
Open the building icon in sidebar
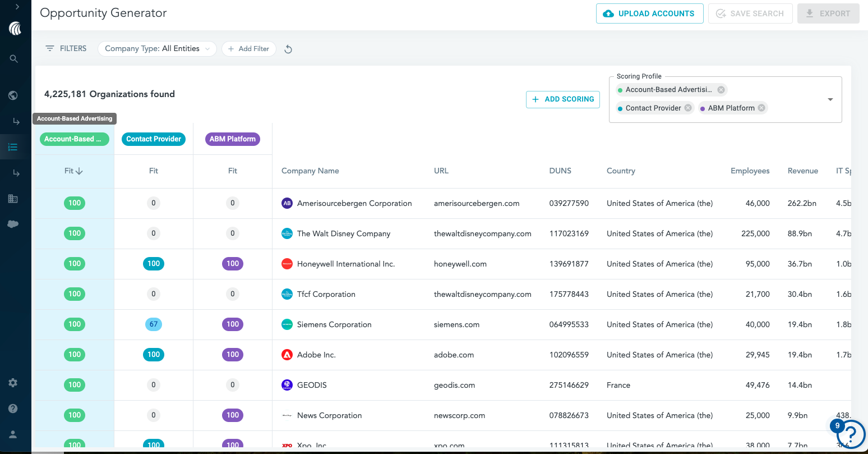(13, 199)
